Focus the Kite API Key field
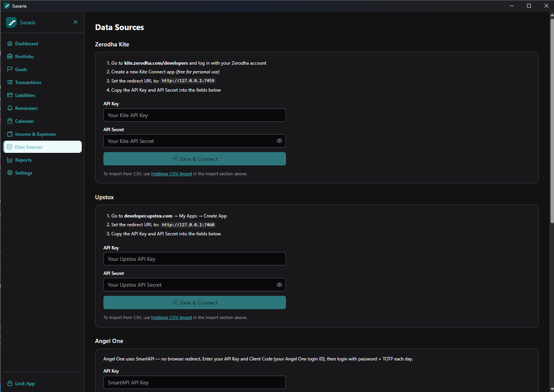 pos(195,115)
